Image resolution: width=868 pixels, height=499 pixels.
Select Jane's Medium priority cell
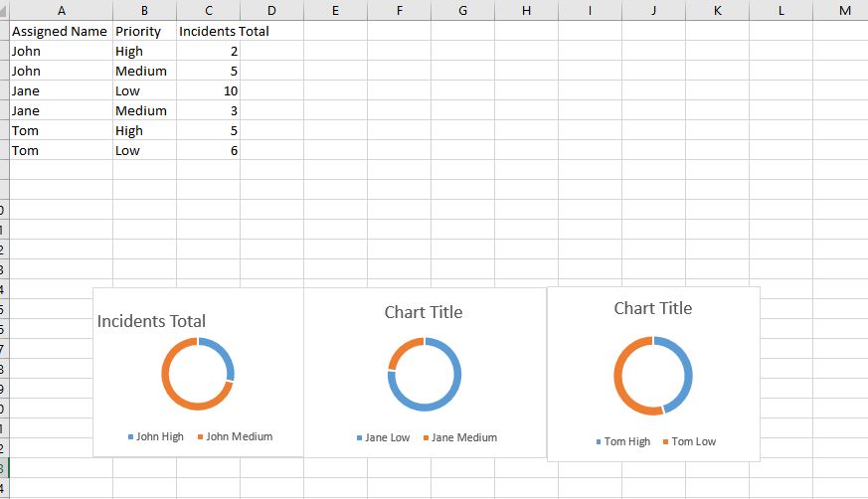click(144, 110)
